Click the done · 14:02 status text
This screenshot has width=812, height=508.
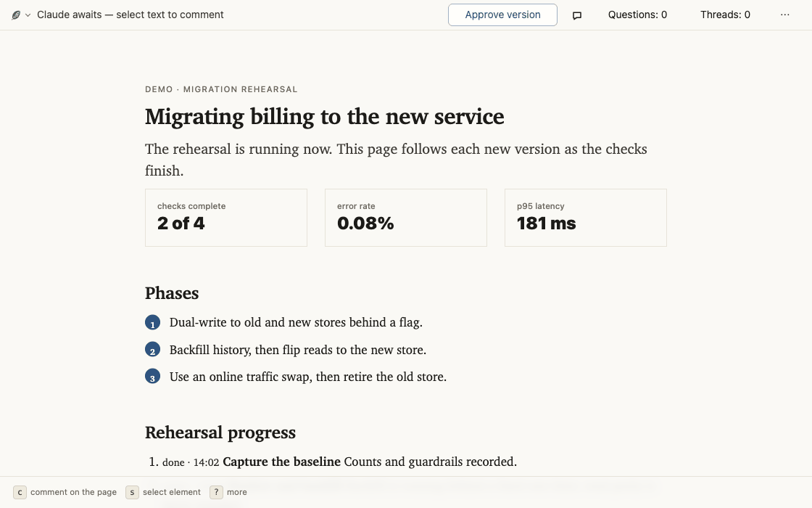191,462
